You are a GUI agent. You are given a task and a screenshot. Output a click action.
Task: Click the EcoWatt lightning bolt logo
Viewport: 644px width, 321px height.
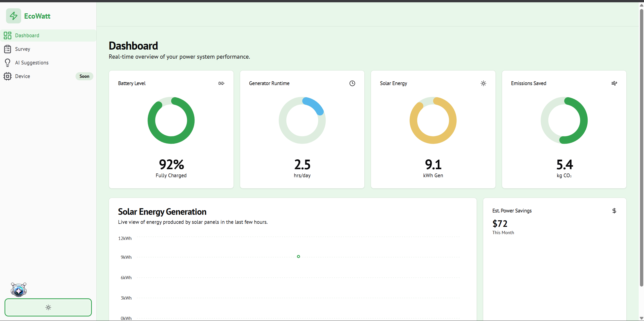click(14, 16)
